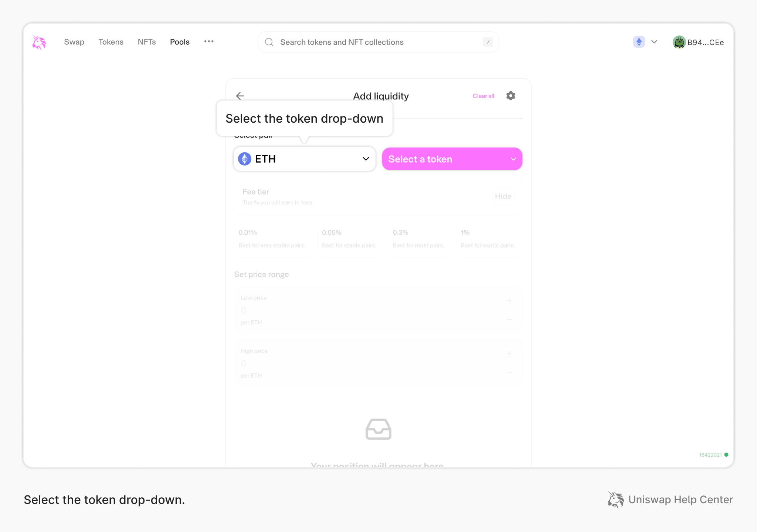Click the Uniswap unicorn logo
This screenshot has height=532, width=757.
click(39, 42)
